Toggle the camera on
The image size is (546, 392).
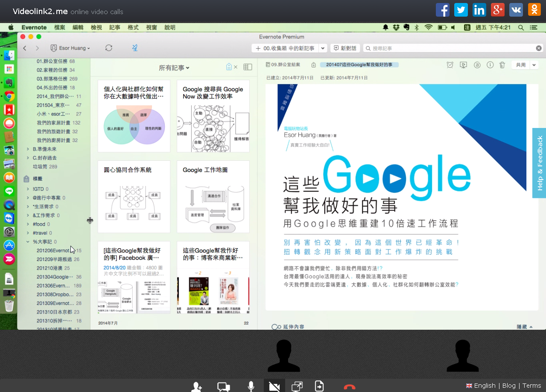(274, 386)
